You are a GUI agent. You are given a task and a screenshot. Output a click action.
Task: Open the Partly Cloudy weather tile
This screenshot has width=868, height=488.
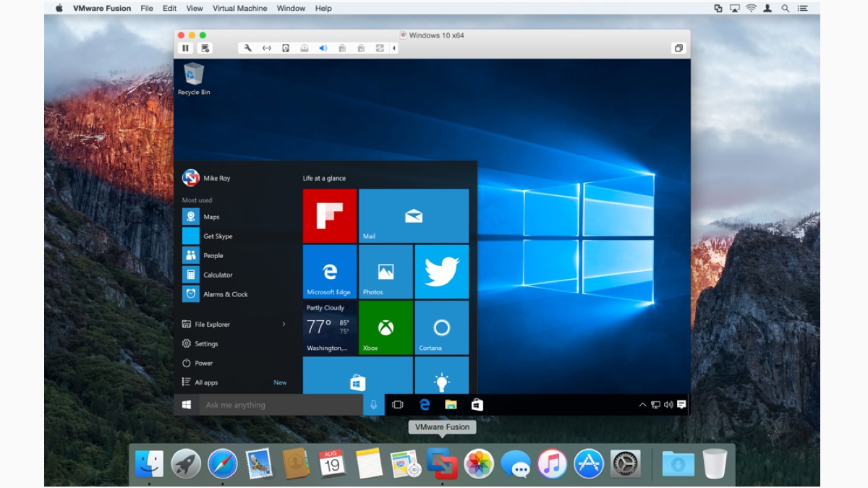click(x=330, y=328)
